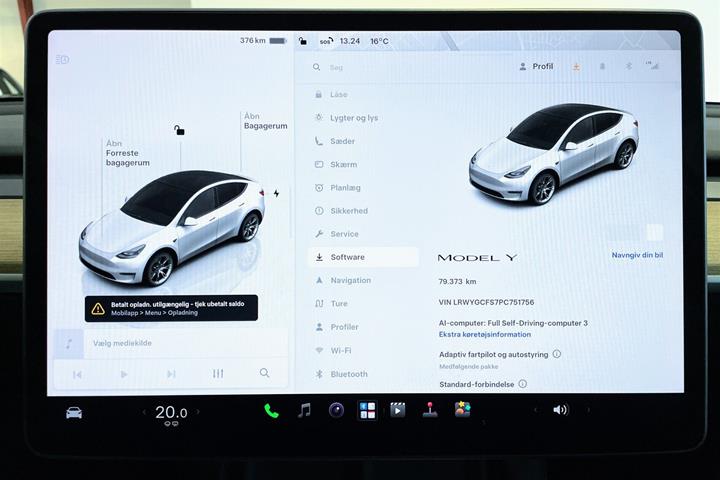Open the dashcam camera app
The image size is (720, 480).
(337, 410)
